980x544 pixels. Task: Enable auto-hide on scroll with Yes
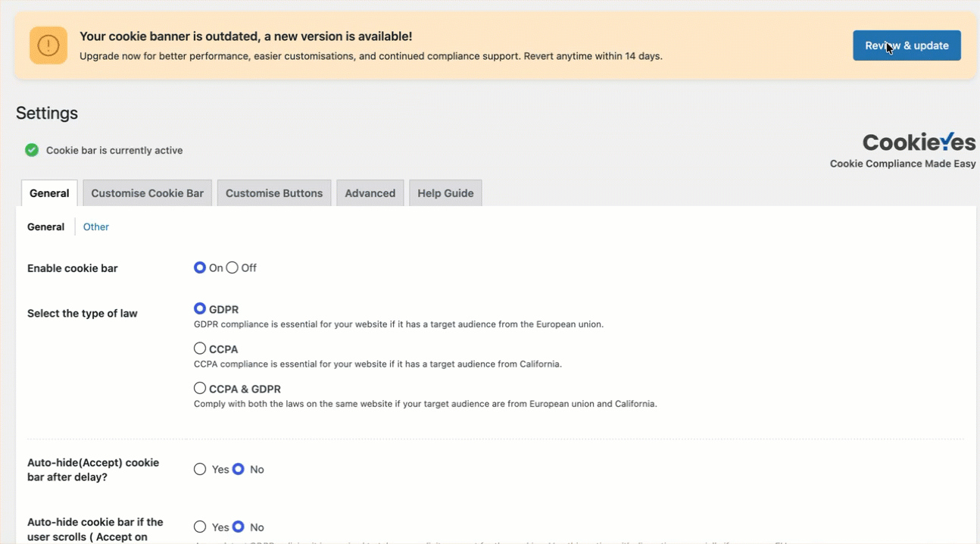click(x=200, y=527)
